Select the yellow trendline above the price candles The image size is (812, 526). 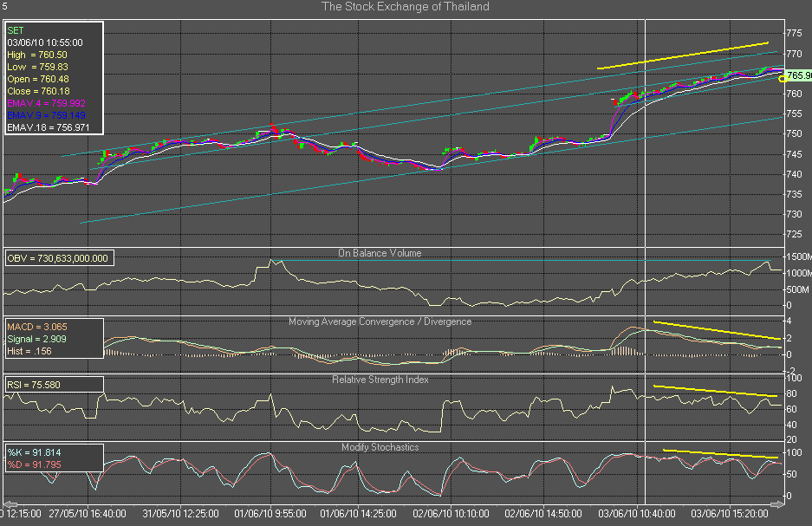[683, 55]
